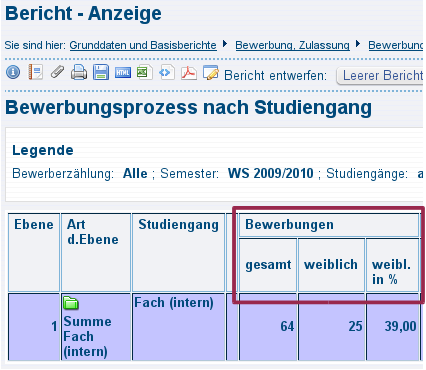The width and height of the screenshot is (426, 370).
Task: Click the Bewerbungen gesamt column header
Action: tap(268, 265)
